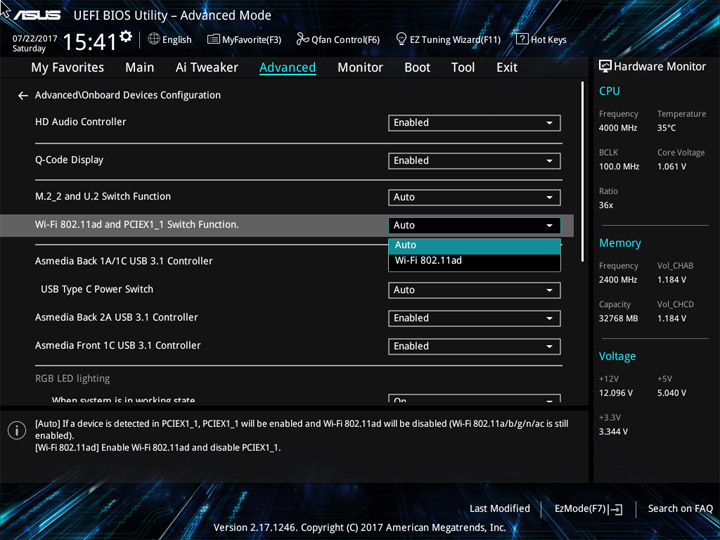Screen dimensions: 720x540
Task: Select M.2_2 and U.2 Switch Function label
Action: [x=103, y=197]
